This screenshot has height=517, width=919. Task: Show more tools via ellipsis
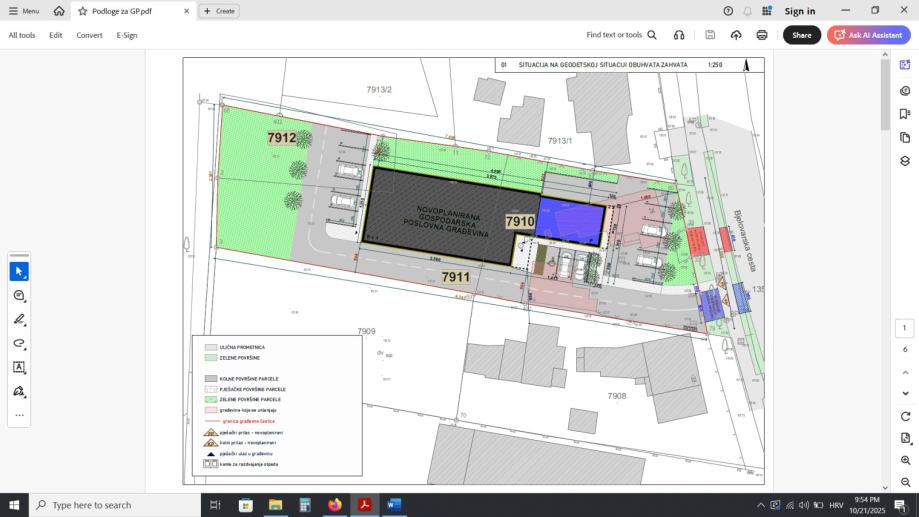[x=19, y=415]
